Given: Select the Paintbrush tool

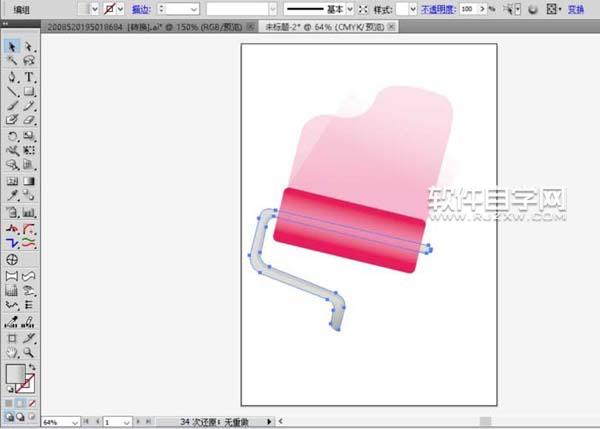Looking at the screenshot, I should (x=12, y=106).
